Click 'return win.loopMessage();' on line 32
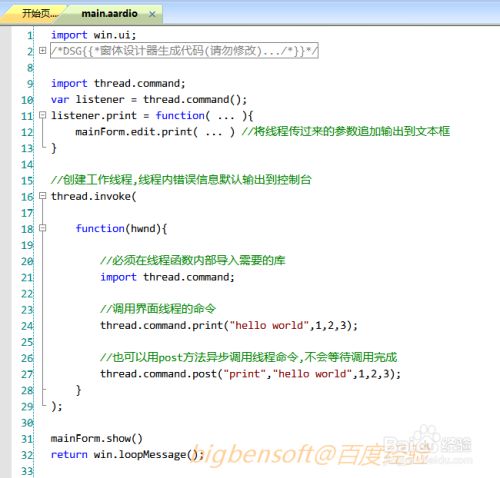500x478 pixels. click(x=127, y=455)
